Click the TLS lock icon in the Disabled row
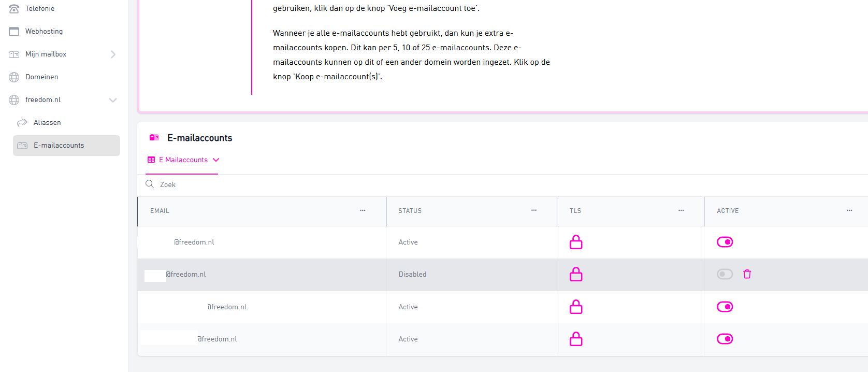The image size is (868, 372). click(x=576, y=275)
